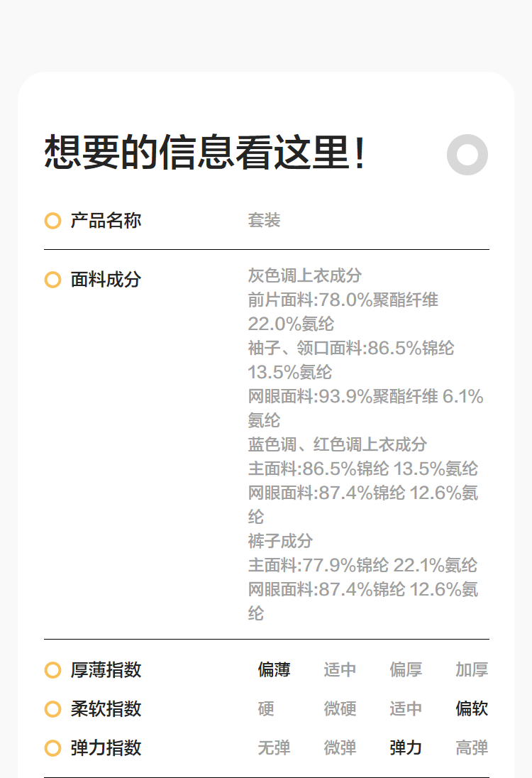The height and width of the screenshot is (778, 532).
Task: Click the yellow circle beside 柔软指数
Action: (x=52, y=709)
